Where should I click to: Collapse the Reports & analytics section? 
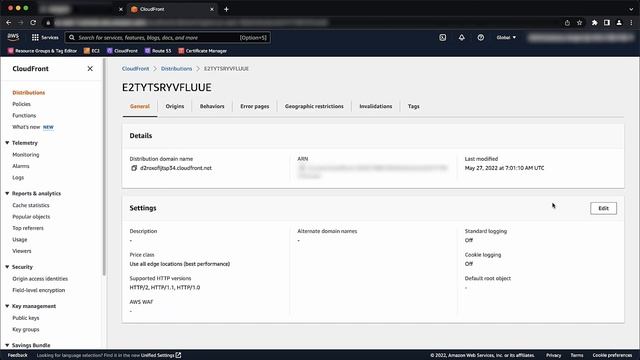(x=7, y=193)
